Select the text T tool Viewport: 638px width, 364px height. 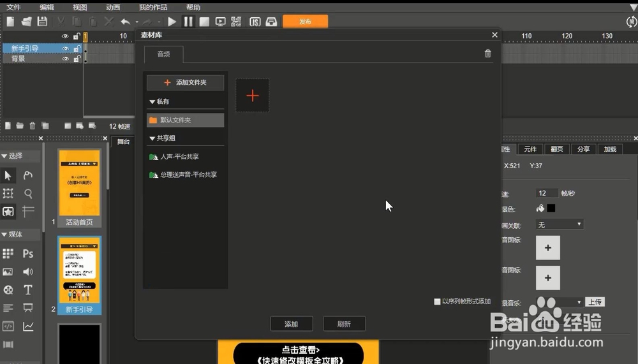point(27,289)
